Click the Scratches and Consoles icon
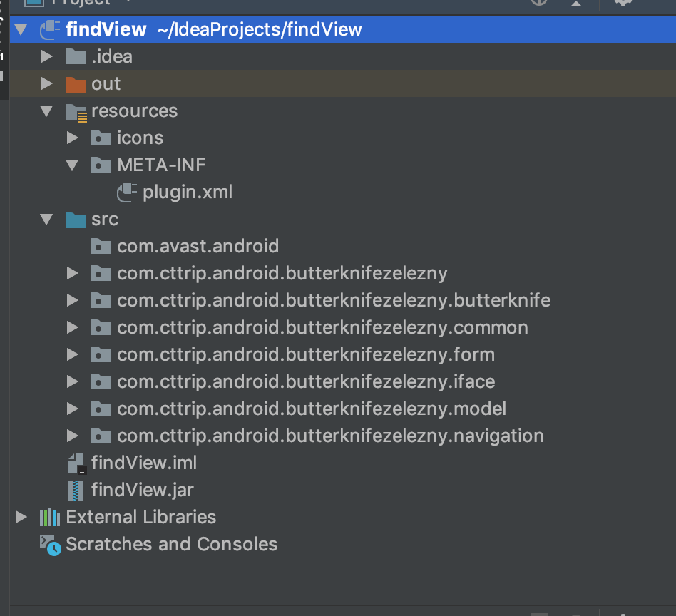This screenshot has height=616, width=676. (51, 545)
